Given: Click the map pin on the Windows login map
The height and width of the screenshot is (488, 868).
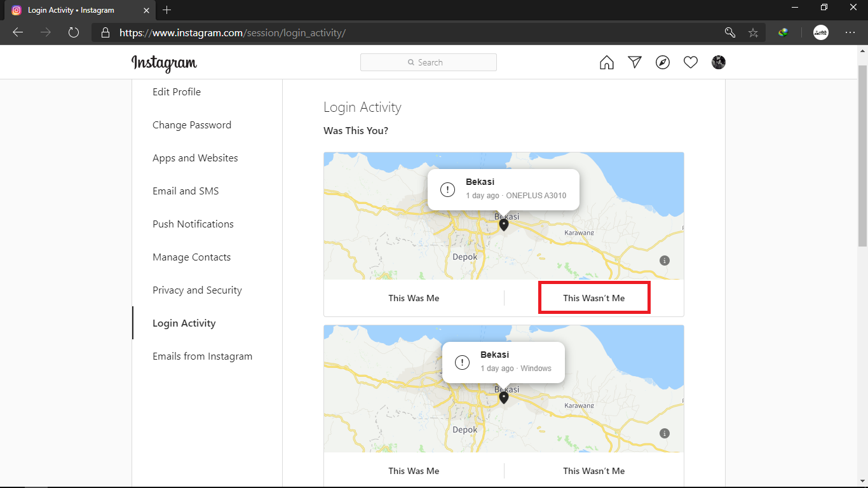Looking at the screenshot, I should tap(504, 398).
